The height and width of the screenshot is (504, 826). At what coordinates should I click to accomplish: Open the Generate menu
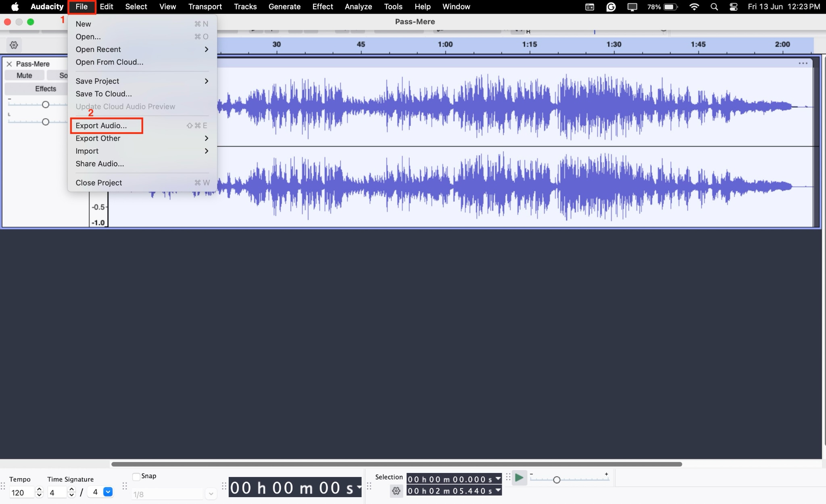(284, 6)
